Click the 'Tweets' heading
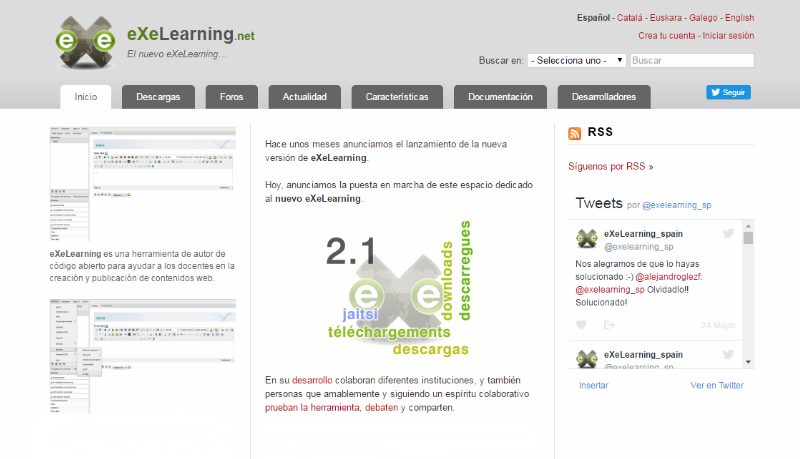Image resolution: width=800 pixels, height=459 pixels. (x=599, y=203)
